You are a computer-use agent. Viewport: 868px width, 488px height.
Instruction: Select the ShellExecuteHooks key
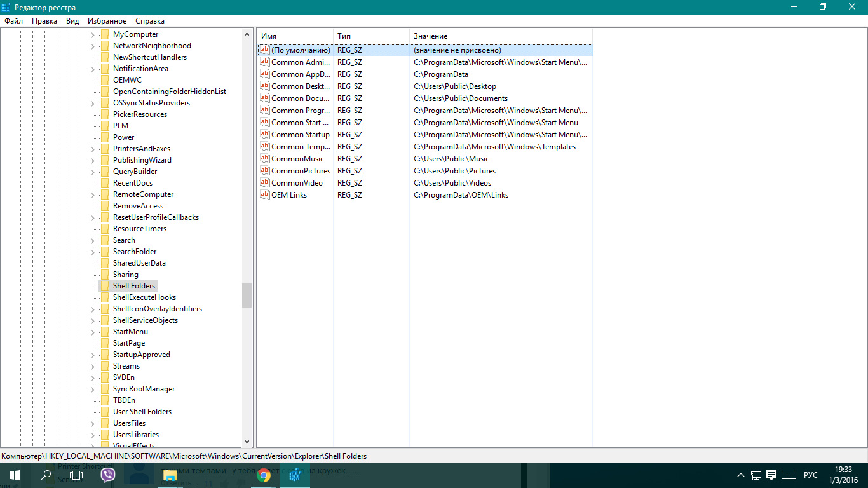[145, 297]
